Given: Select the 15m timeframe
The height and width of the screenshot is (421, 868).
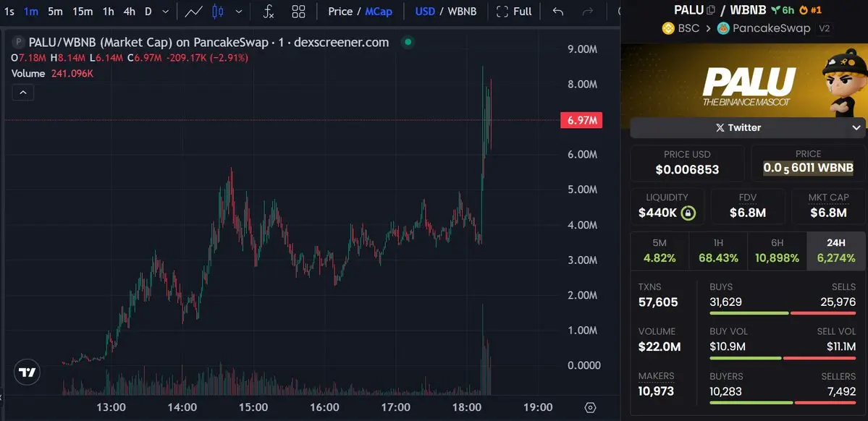Looking at the screenshot, I should (83, 12).
